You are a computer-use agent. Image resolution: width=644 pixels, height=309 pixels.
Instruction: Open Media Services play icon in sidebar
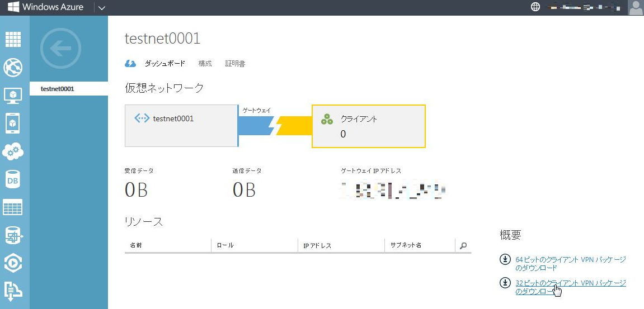click(13, 263)
